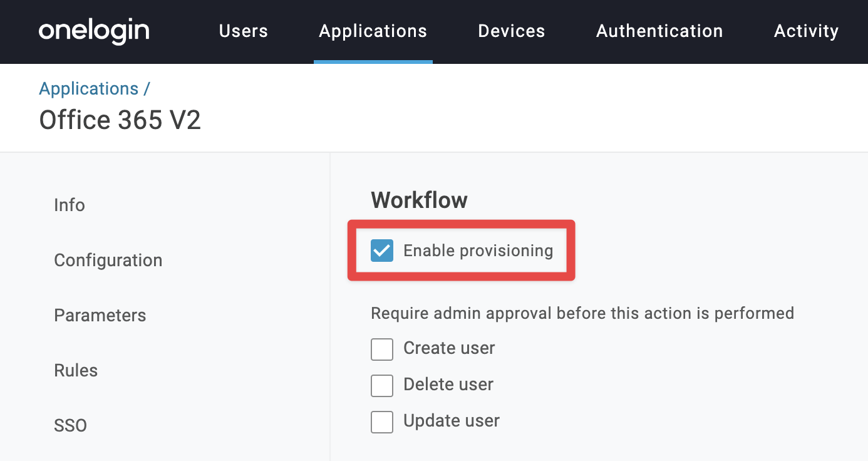Viewport: 868px width, 461px height.
Task: Select the Parameters sidebar tab
Action: [100, 316]
